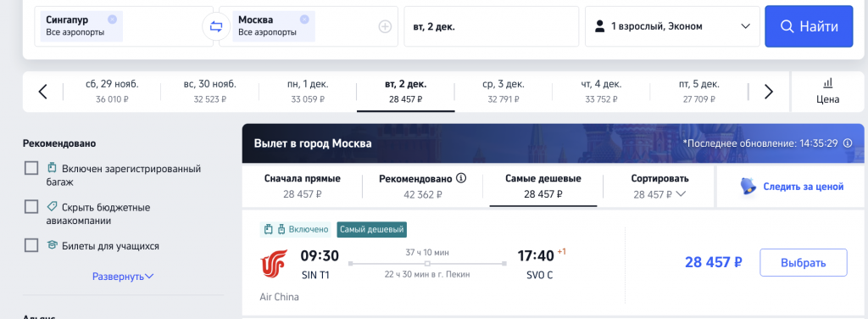The image size is (868, 319).
Task: Select пт, 5 дек. date tab
Action: (x=698, y=92)
